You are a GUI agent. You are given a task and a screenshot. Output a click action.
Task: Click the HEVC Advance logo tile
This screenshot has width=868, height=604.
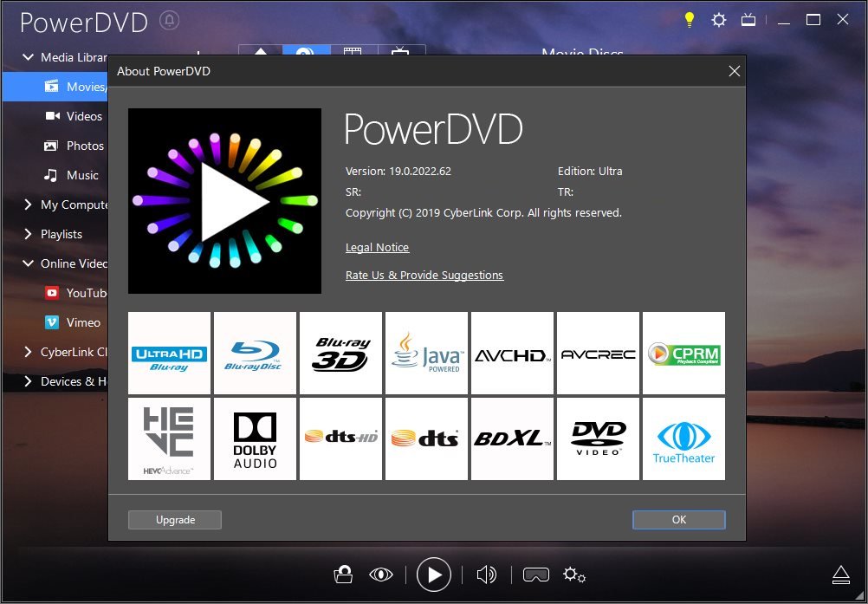point(170,438)
